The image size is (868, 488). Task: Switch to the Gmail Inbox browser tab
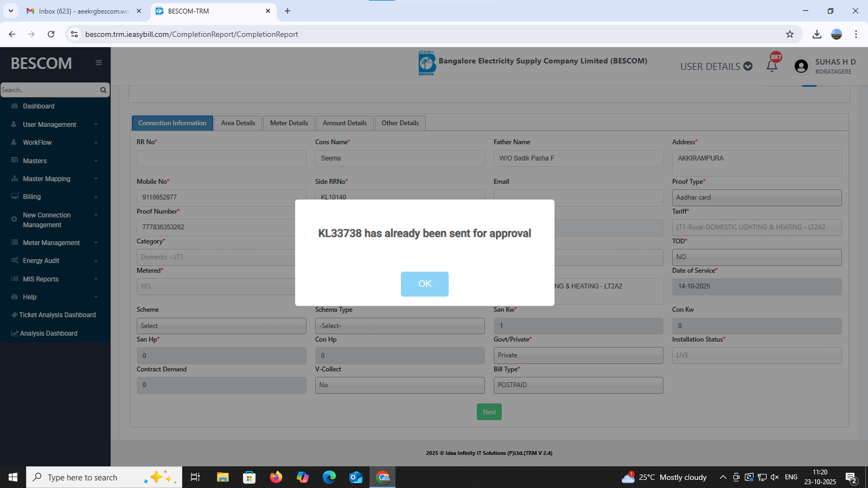[84, 11]
